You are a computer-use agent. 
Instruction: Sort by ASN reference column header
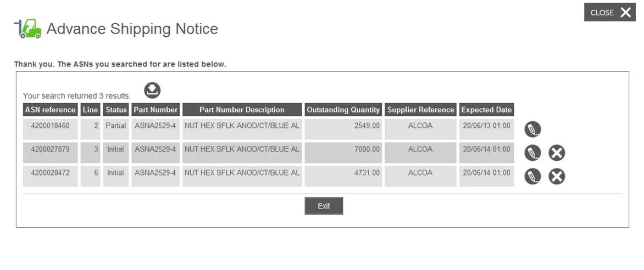pyautogui.click(x=50, y=110)
